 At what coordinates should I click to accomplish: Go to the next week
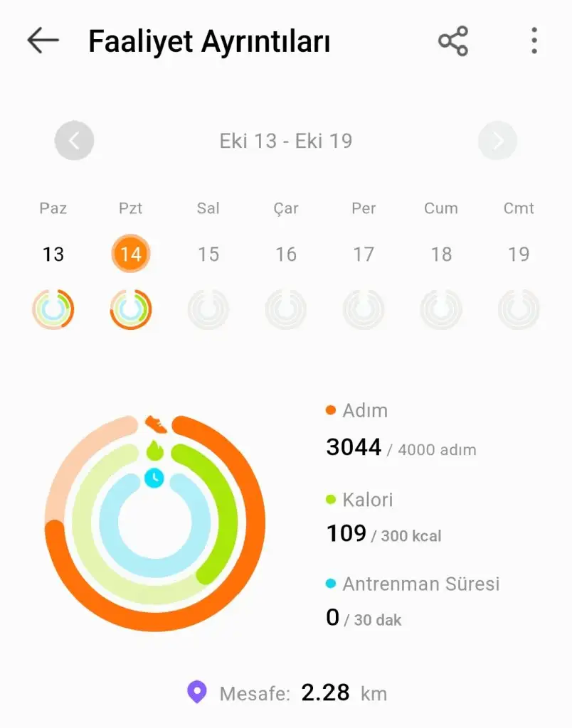coord(497,141)
